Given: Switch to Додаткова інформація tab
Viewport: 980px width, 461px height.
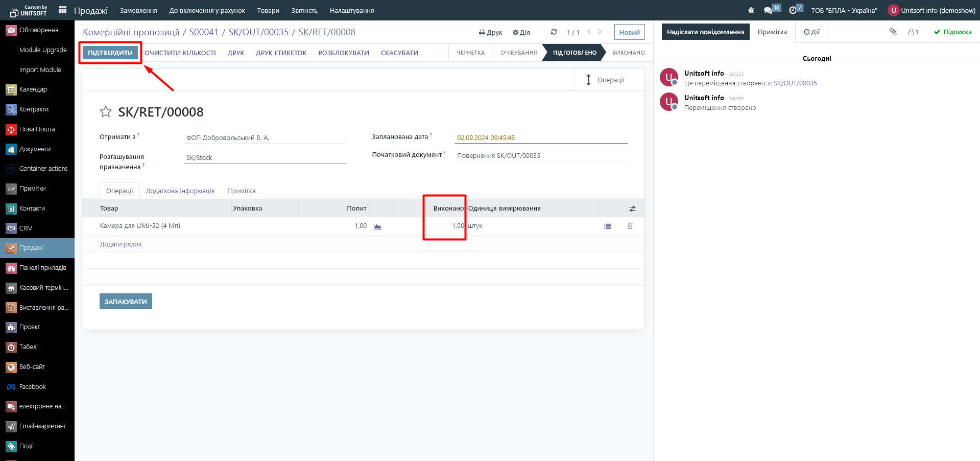Looking at the screenshot, I should 180,191.
